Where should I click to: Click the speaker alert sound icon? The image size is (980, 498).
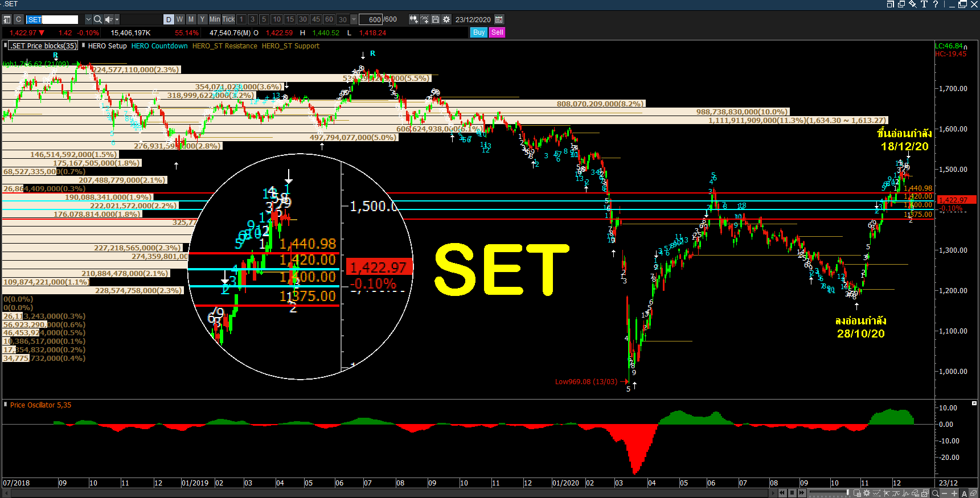(x=108, y=19)
